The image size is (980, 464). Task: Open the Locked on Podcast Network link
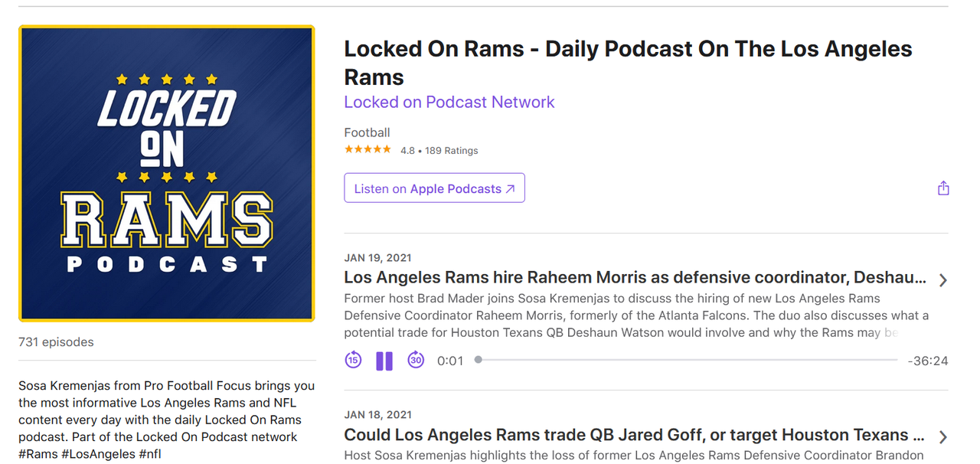tap(449, 102)
